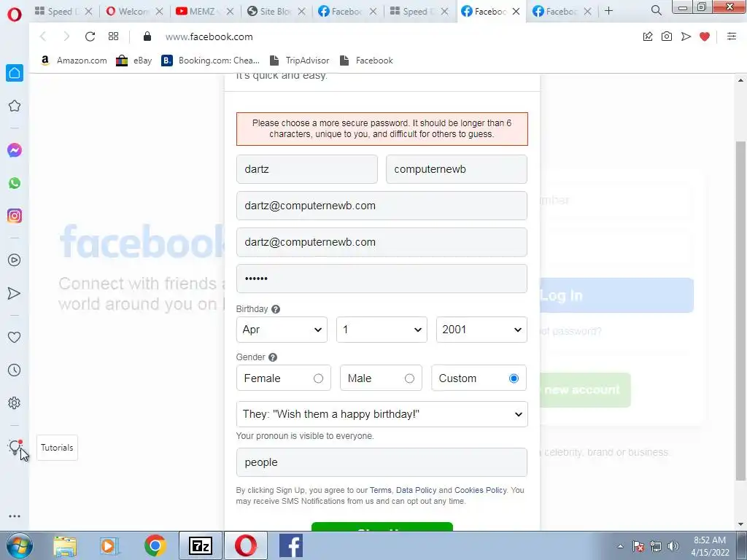Open Messenger in the sidebar
The width and height of the screenshot is (747, 560).
[x=15, y=150]
